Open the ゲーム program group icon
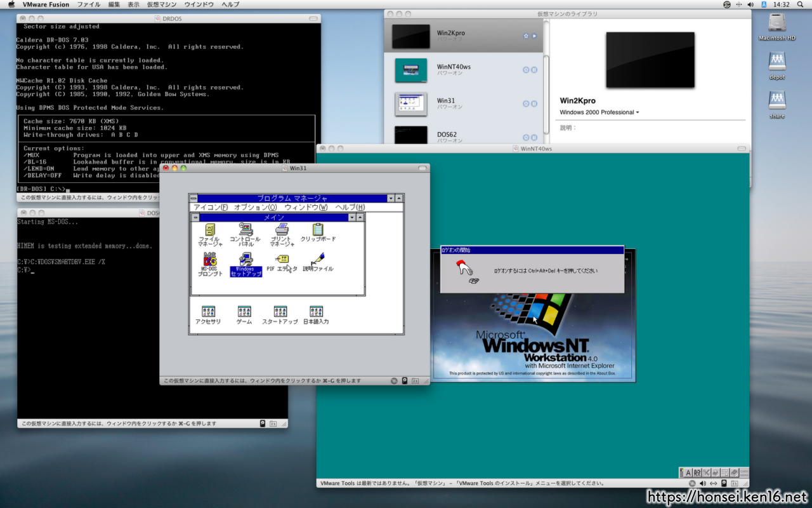 tap(244, 311)
